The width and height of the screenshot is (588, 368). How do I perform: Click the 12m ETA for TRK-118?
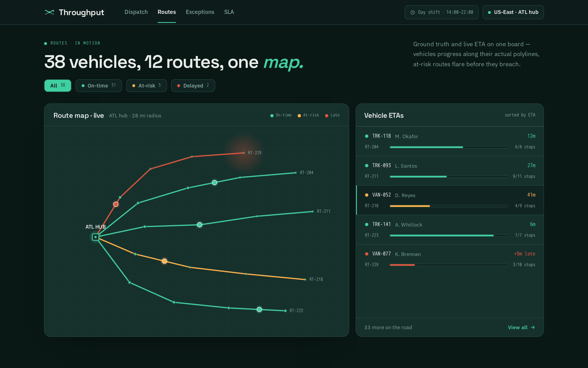tap(531, 136)
